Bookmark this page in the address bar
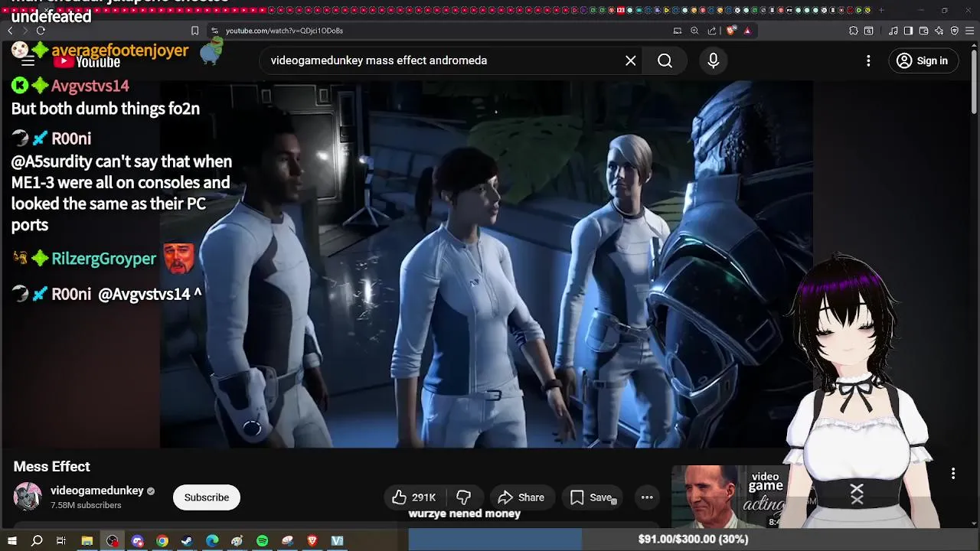The image size is (980, 551). pos(194,31)
